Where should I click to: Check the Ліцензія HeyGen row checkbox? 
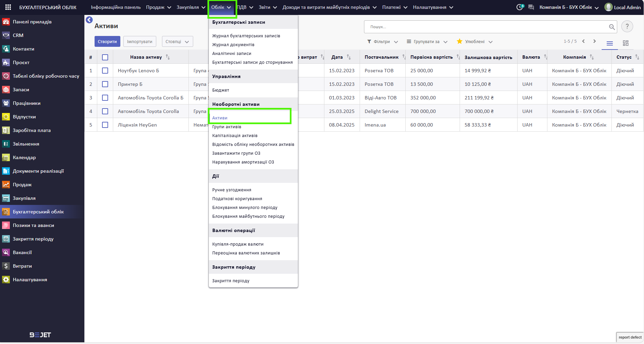(x=105, y=125)
